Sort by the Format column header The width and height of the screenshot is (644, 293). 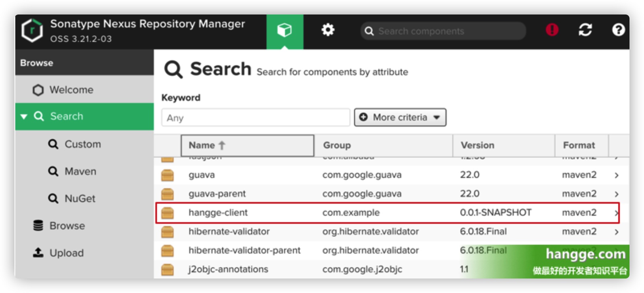pyautogui.click(x=582, y=145)
